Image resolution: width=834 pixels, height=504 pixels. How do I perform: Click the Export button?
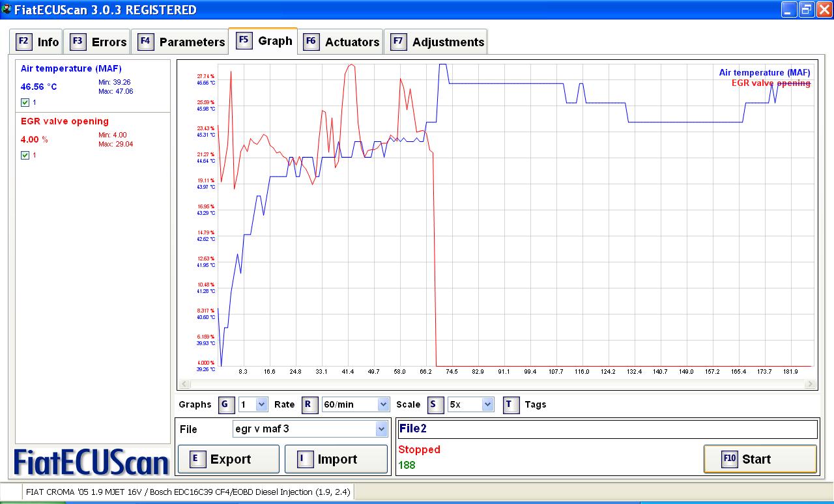[x=228, y=459]
